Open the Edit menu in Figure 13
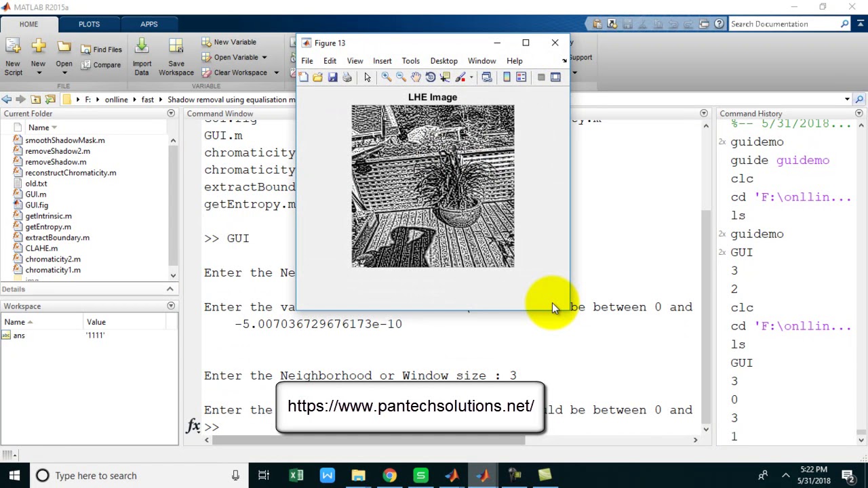Screen dimensions: 868x488 click(x=330, y=61)
